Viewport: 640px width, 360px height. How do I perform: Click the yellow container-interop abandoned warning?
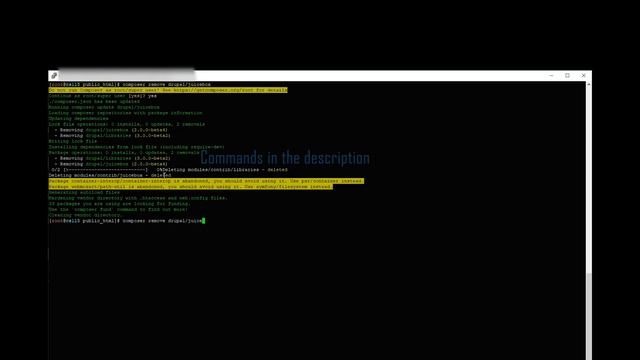click(206, 181)
